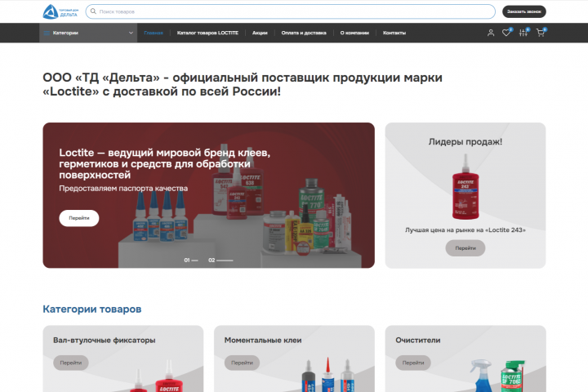Click the Loctite 243 bottle image
The image size is (588, 392).
click(465, 187)
